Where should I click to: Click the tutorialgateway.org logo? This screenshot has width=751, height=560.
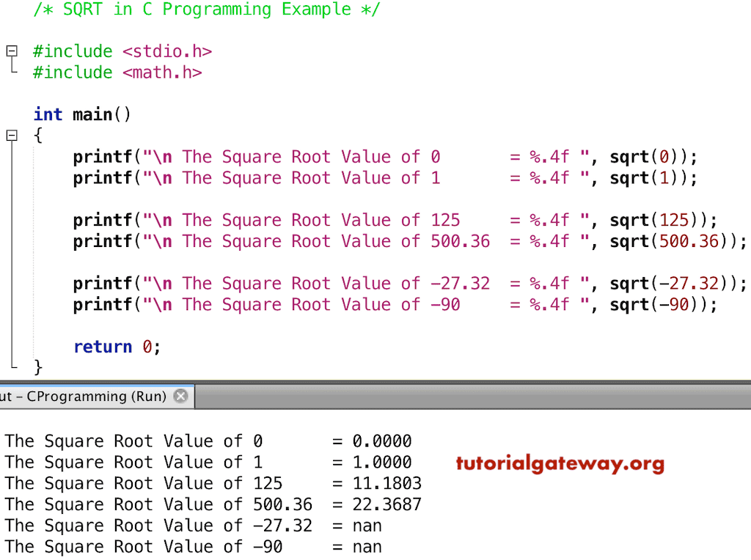click(560, 463)
